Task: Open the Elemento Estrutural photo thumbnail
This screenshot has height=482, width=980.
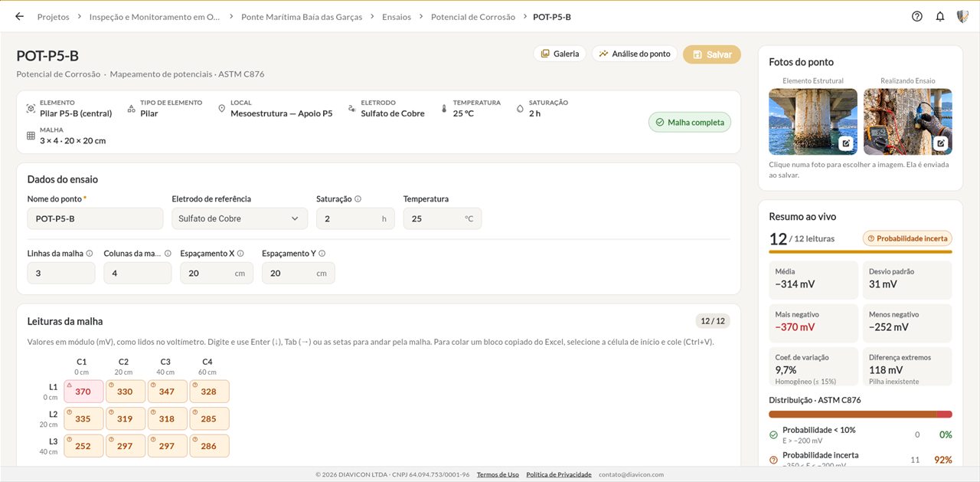Action: [813, 122]
